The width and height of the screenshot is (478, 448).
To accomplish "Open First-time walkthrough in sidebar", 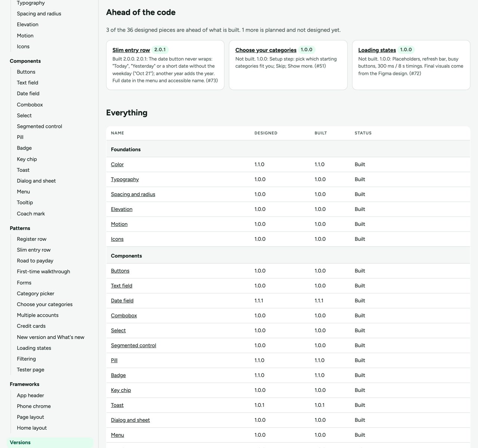I will click(x=43, y=271).
